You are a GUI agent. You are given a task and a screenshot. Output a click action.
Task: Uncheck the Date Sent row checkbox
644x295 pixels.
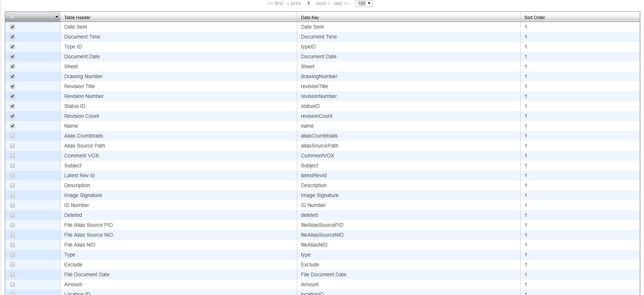(x=12, y=27)
